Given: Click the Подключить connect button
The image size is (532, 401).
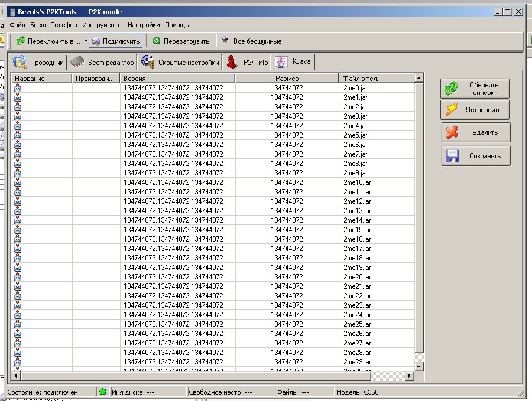Looking at the screenshot, I should coord(116,41).
